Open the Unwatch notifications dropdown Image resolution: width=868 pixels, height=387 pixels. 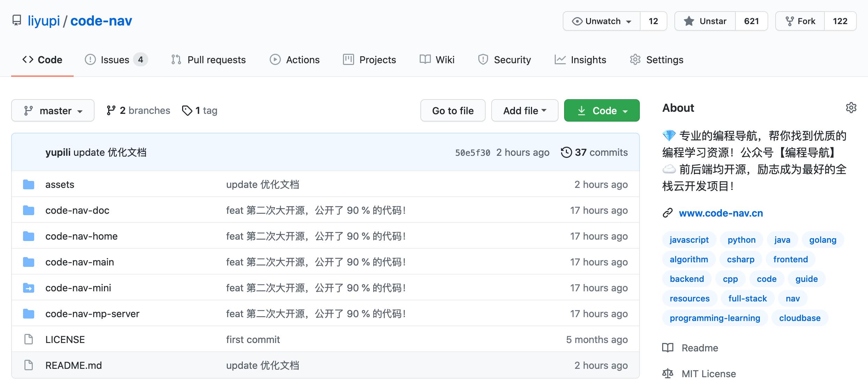pyautogui.click(x=601, y=21)
